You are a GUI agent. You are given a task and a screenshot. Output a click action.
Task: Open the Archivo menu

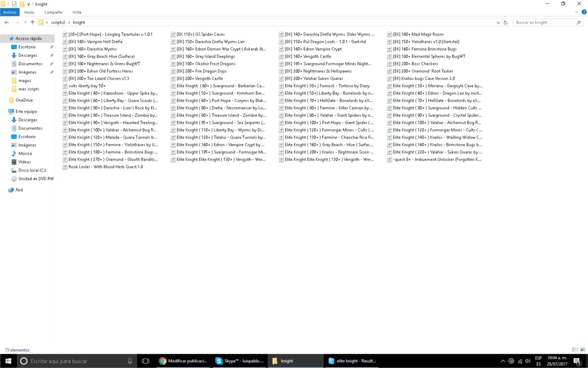(x=10, y=12)
